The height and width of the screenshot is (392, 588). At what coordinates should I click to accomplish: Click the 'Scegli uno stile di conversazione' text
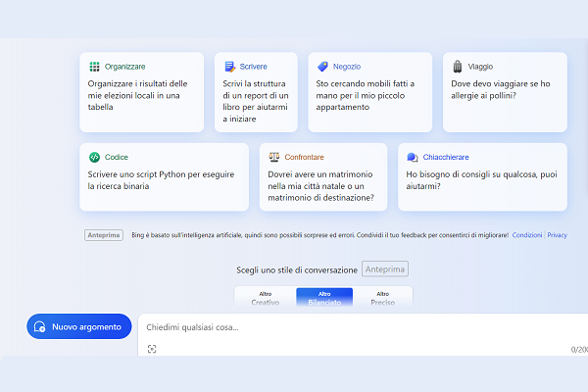pos(297,270)
